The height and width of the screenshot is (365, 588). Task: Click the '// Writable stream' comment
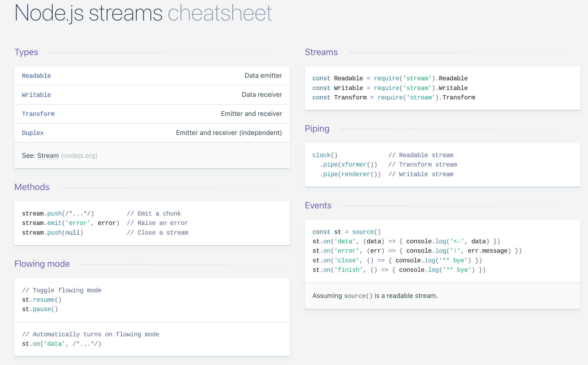(x=421, y=174)
